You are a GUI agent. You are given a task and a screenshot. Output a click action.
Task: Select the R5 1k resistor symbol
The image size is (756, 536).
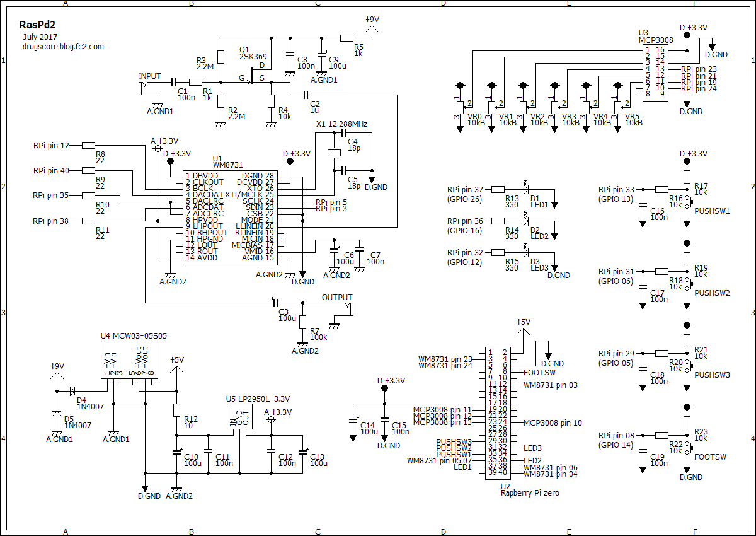346,38
